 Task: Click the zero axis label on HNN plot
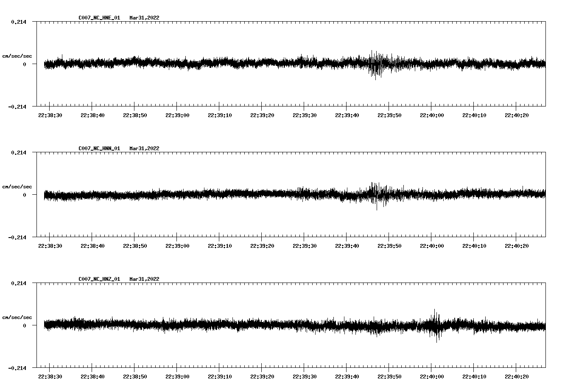coord(25,195)
